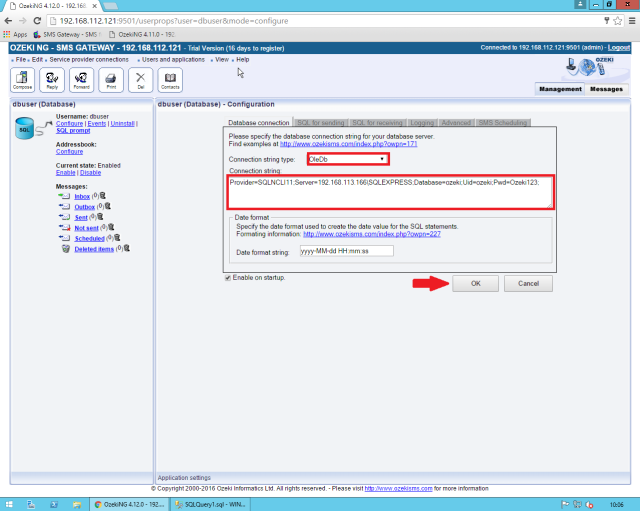Open the connection string examples link owpn=171
640x511 pixels.
(348, 144)
